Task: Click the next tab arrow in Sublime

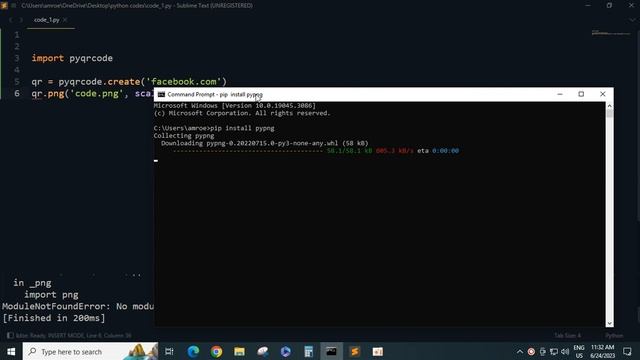Action: (x=21, y=20)
